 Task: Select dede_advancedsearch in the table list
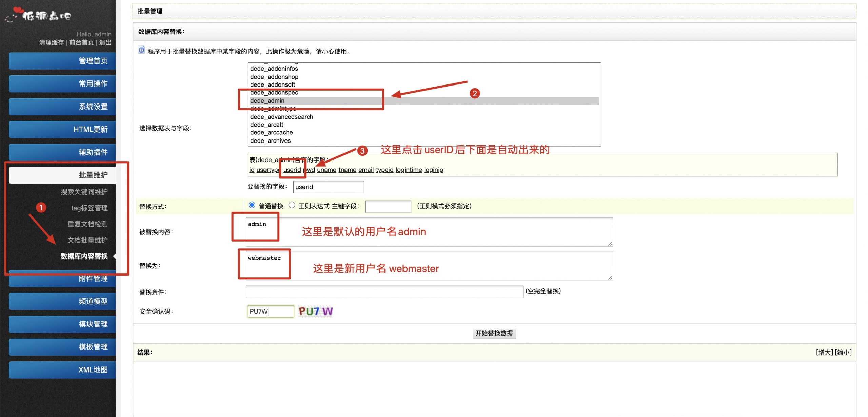pos(424,117)
